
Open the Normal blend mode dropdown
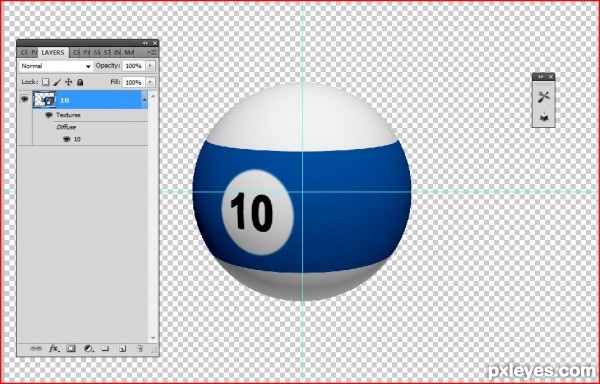pos(56,66)
